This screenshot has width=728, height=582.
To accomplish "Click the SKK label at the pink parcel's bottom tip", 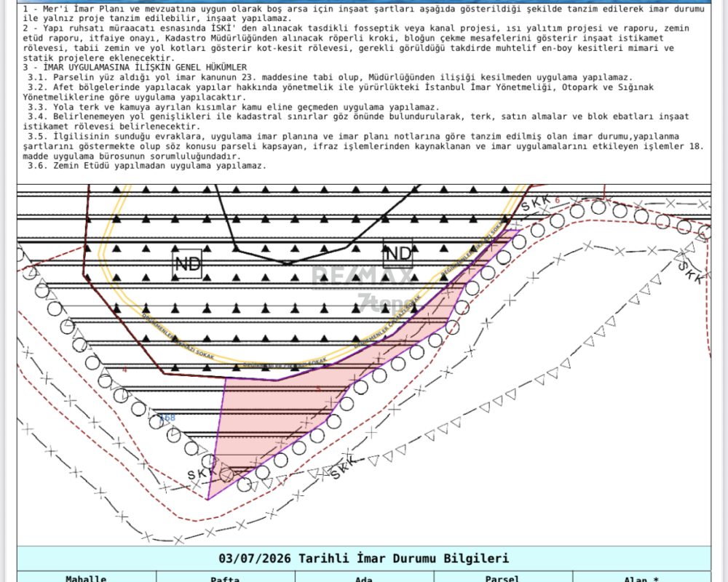I will (202, 473).
